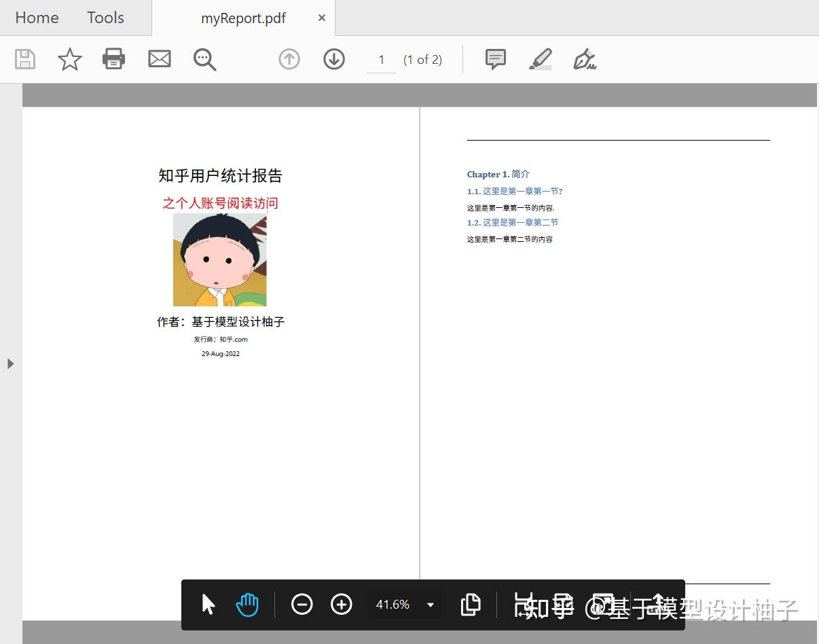Click the cartoon character image on the cover page
This screenshot has width=819, height=644.
220,259
